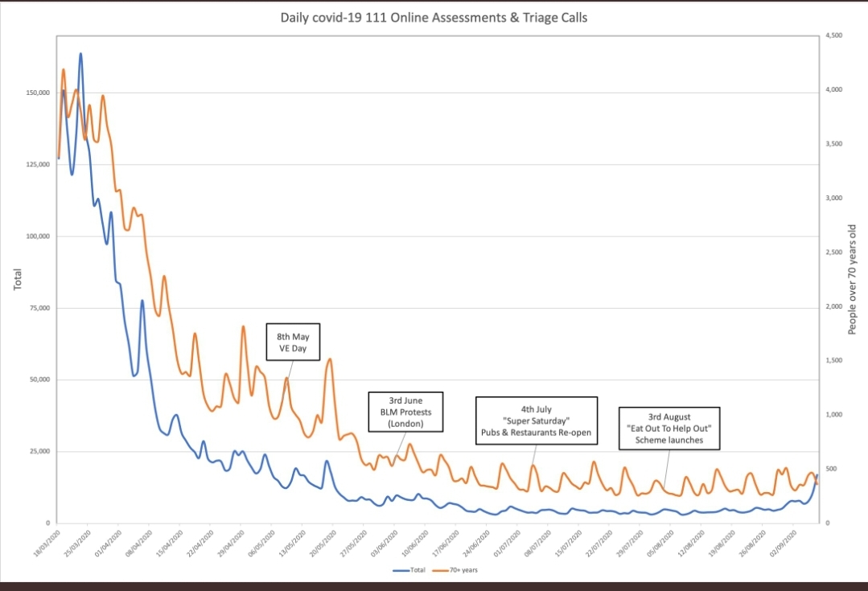This screenshot has width=868, height=591.
Task: Select the 75,000 tick label on left axis
Action: pyautogui.click(x=37, y=308)
